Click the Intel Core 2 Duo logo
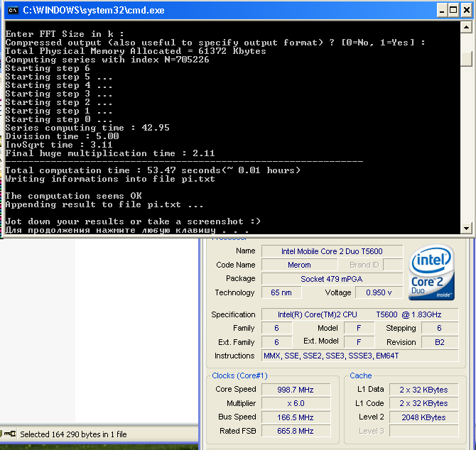The width and height of the screenshot is (476, 450). coord(431,272)
